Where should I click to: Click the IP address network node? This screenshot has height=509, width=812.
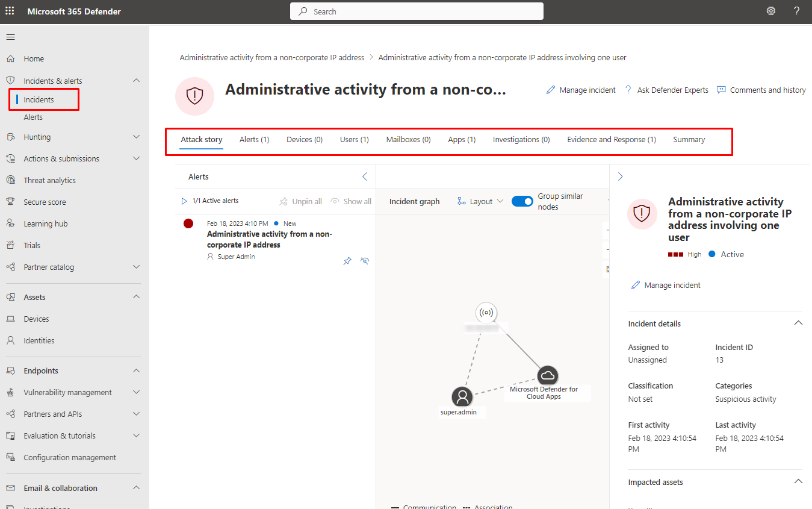[x=486, y=313]
